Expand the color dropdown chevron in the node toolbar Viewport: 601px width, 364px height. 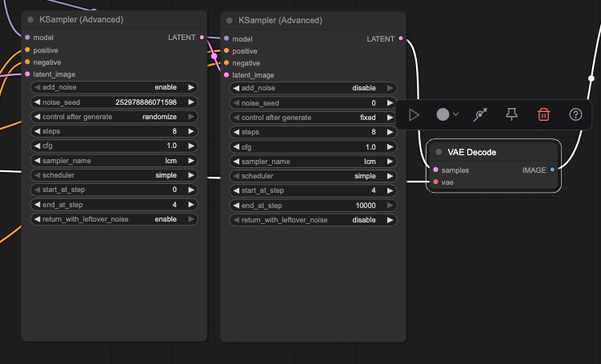(455, 114)
